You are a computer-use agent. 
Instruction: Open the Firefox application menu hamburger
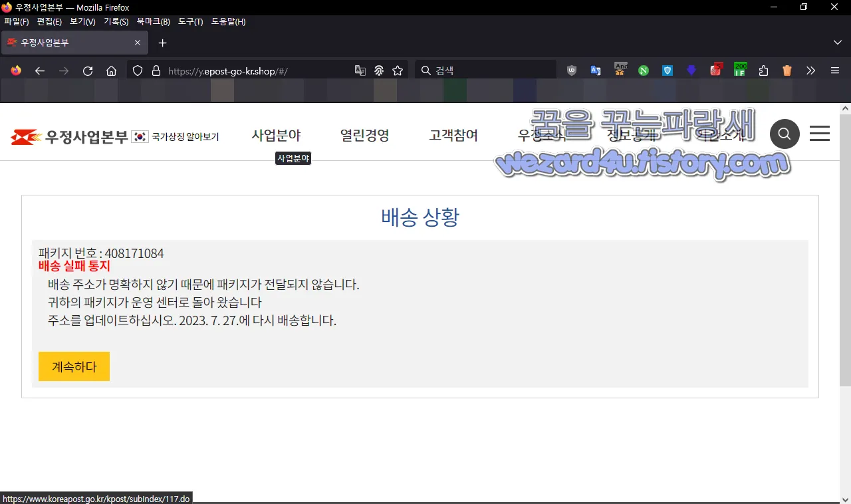(834, 70)
